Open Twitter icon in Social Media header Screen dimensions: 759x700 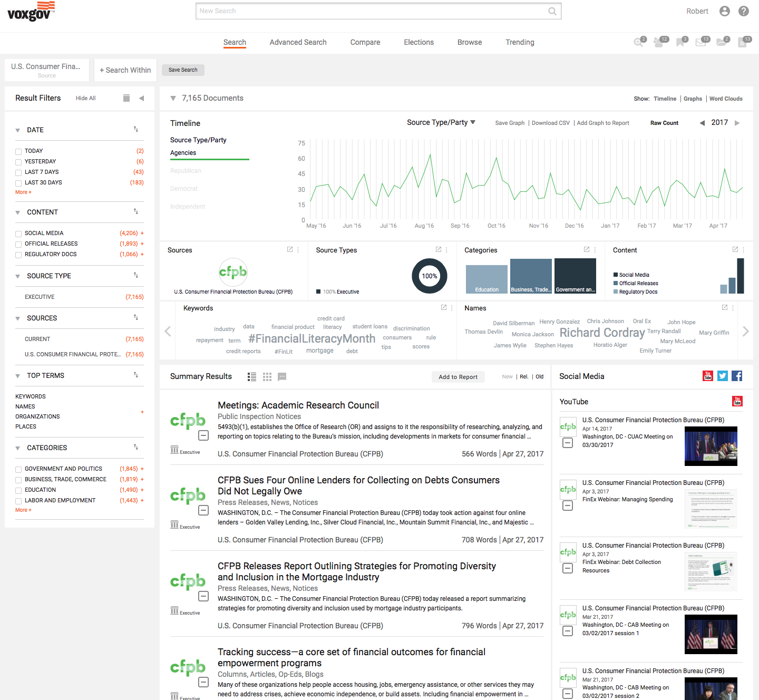(723, 376)
